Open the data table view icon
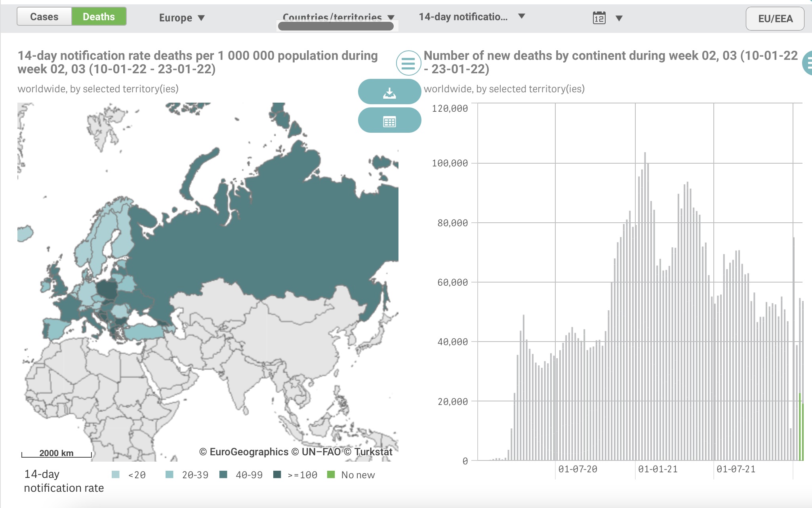 pos(389,122)
